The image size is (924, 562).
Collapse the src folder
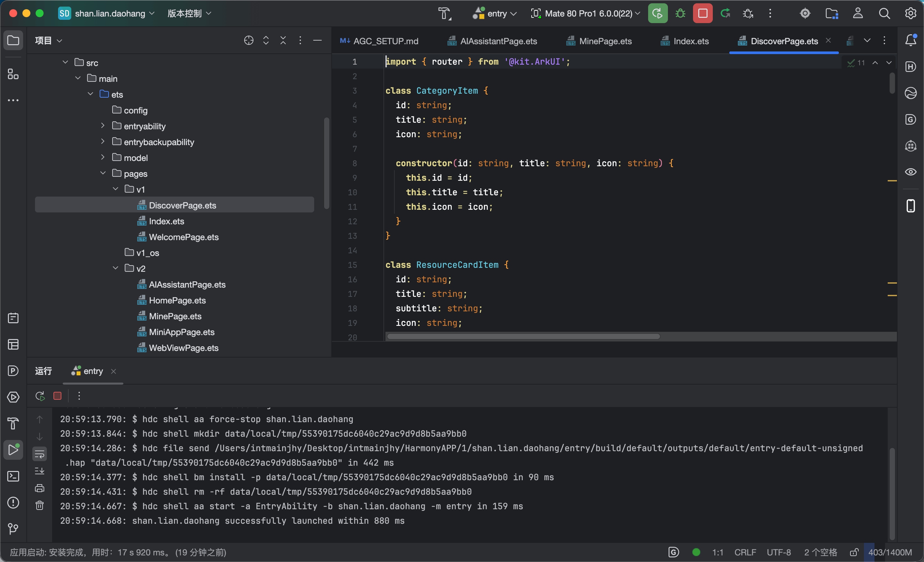[x=65, y=62]
